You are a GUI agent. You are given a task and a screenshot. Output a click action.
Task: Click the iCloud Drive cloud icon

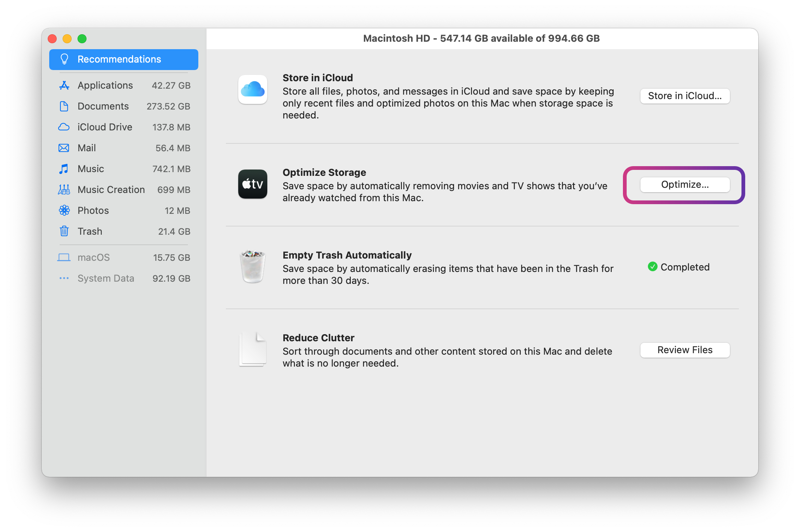click(x=64, y=127)
